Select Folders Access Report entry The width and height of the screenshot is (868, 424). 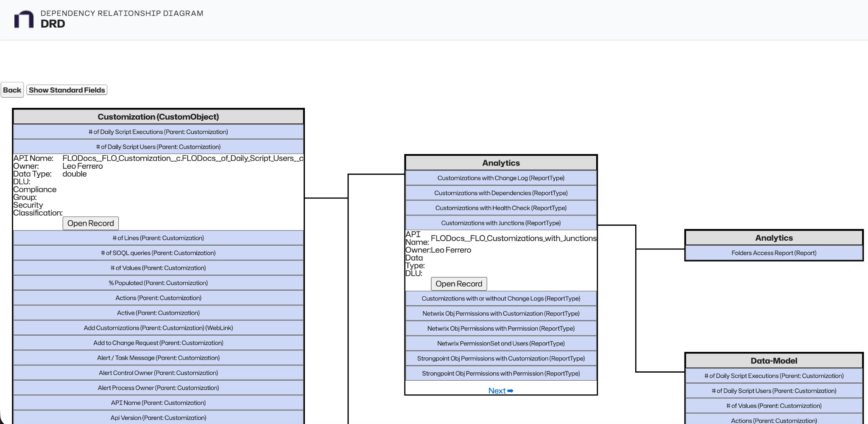click(773, 253)
